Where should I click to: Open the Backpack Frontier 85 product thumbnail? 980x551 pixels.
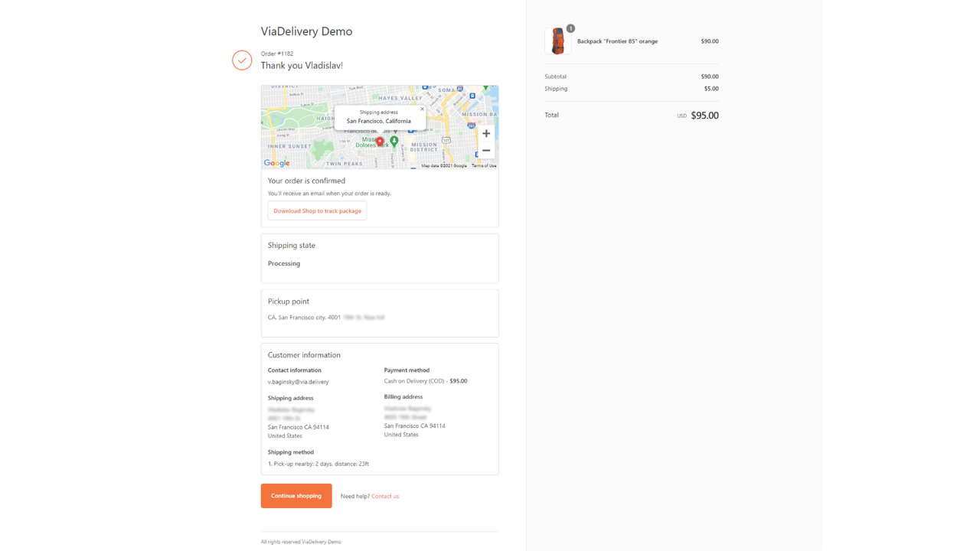(557, 41)
